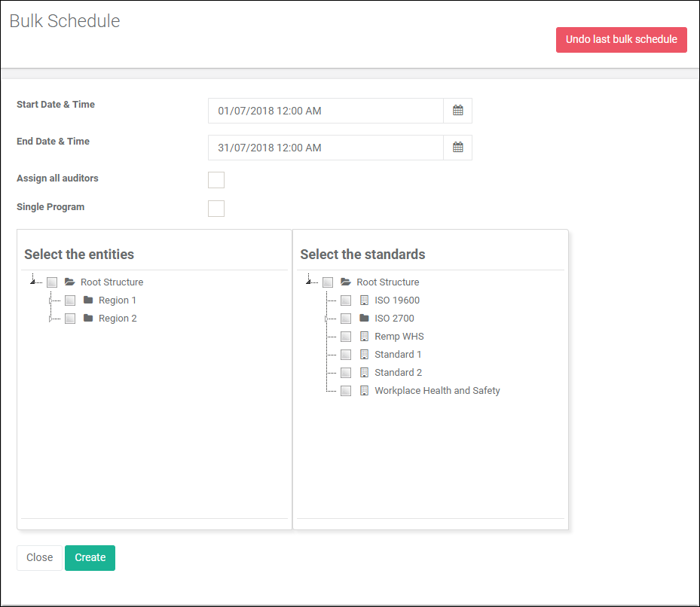Check the ISO 2700 checkbox
This screenshot has width=700, height=607.
345,318
